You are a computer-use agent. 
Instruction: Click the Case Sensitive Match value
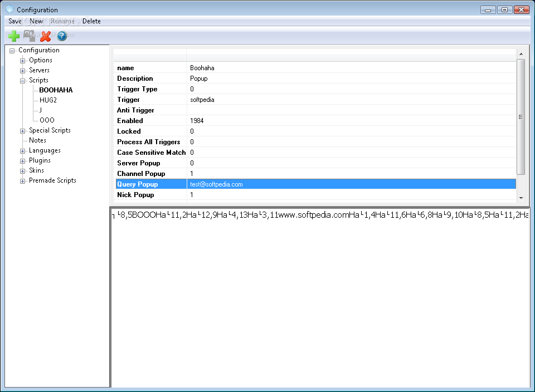(352, 153)
